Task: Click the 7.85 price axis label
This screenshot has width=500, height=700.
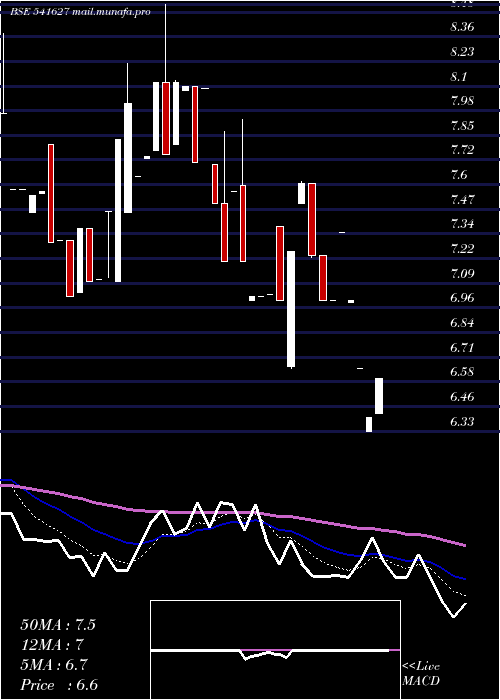Action: [462, 126]
